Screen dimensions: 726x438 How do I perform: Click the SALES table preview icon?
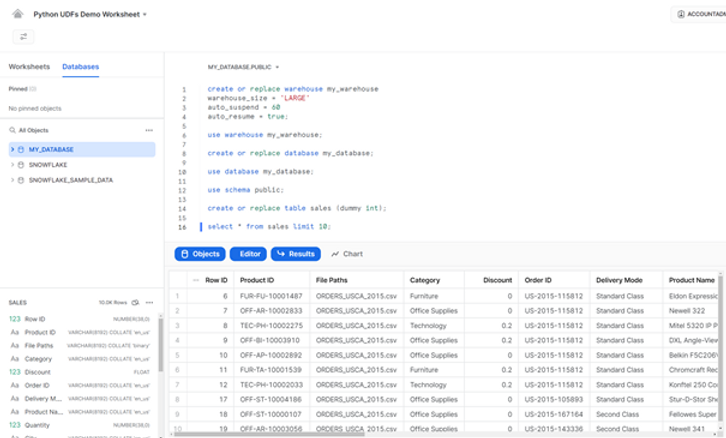(136, 302)
